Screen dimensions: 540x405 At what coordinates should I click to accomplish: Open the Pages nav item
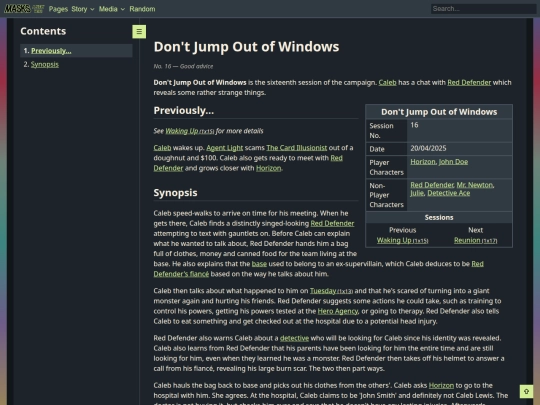tap(58, 9)
